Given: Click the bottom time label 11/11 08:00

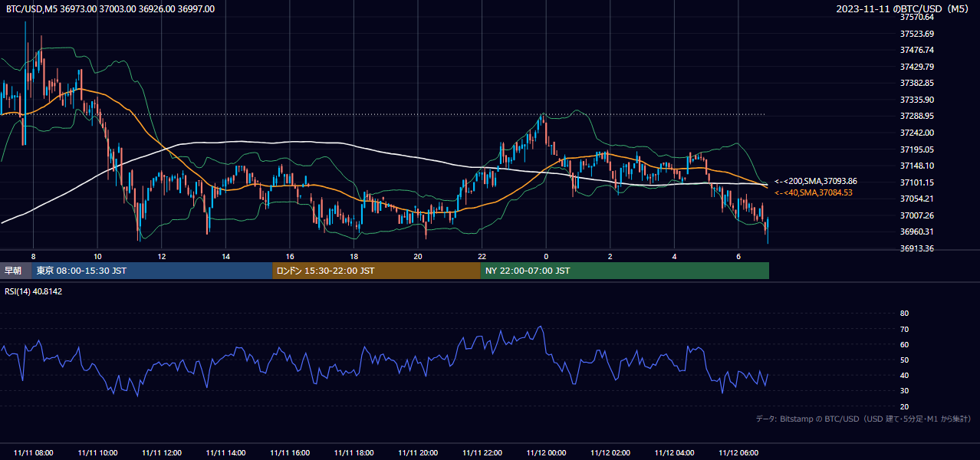Looking at the screenshot, I should (x=33, y=452).
